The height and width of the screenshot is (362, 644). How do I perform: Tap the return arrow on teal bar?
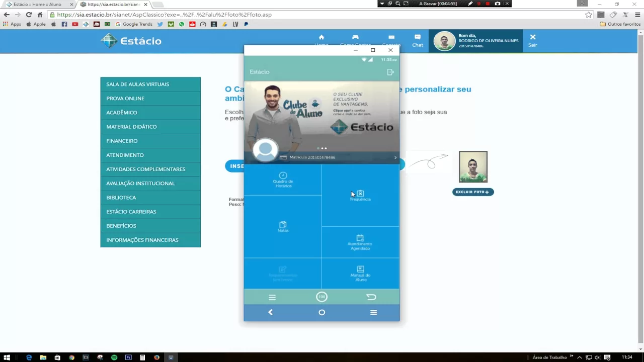click(371, 297)
